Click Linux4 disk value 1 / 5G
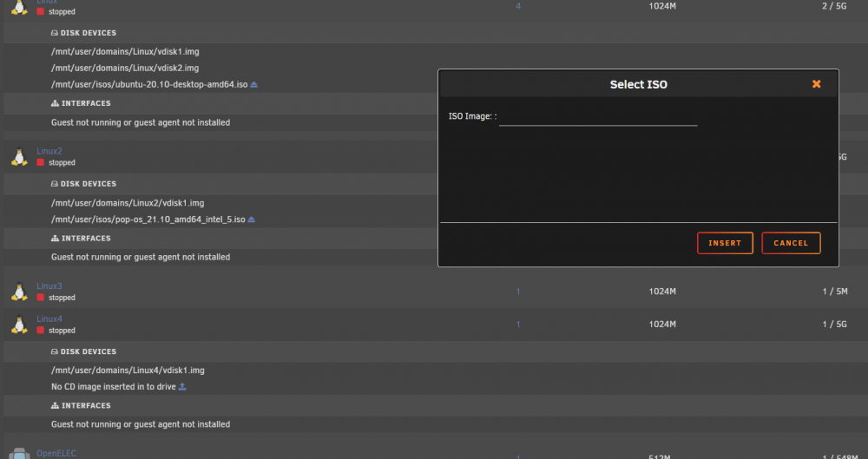Image resolution: width=868 pixels, height=459 pixels. [x=835, y=324]
